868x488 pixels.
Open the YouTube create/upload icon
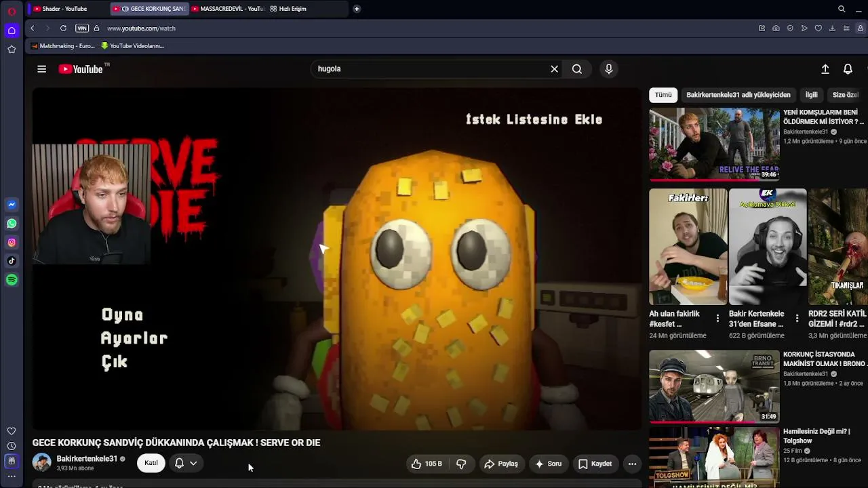825,69
